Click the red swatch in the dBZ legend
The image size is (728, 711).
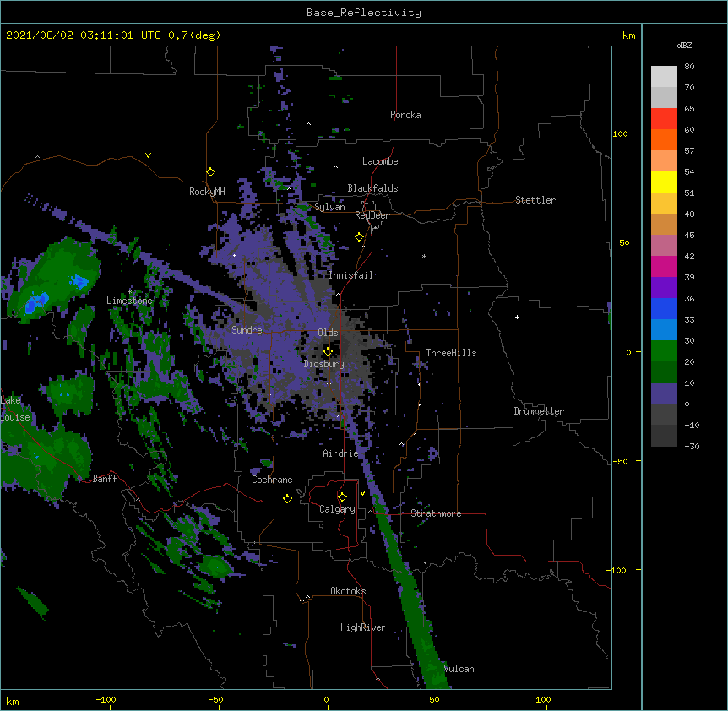point(664,119)
